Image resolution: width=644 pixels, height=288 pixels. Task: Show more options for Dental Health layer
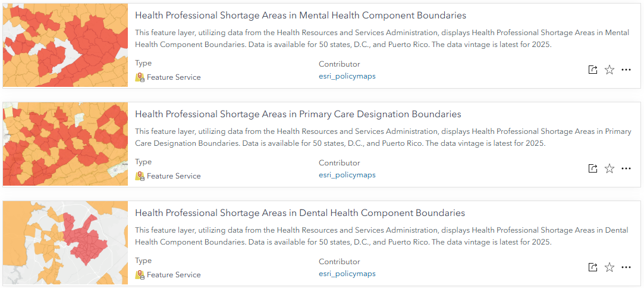pyautogui.click(x=626, y=267)
